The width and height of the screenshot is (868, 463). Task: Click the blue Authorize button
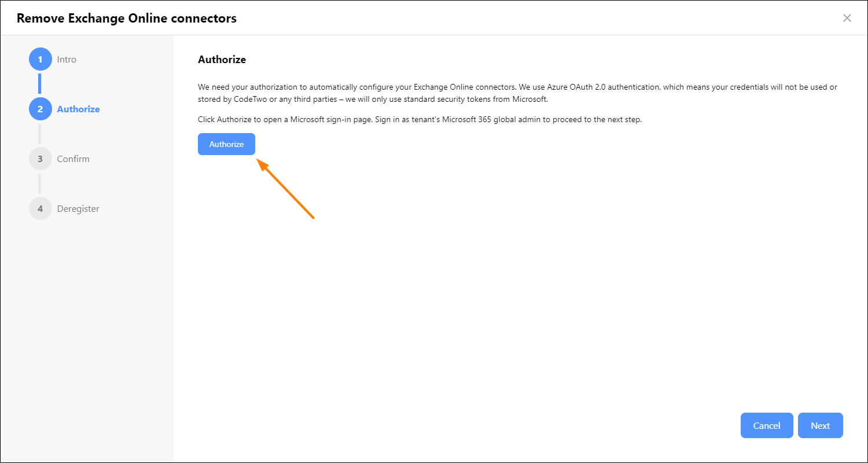(226, 144)
